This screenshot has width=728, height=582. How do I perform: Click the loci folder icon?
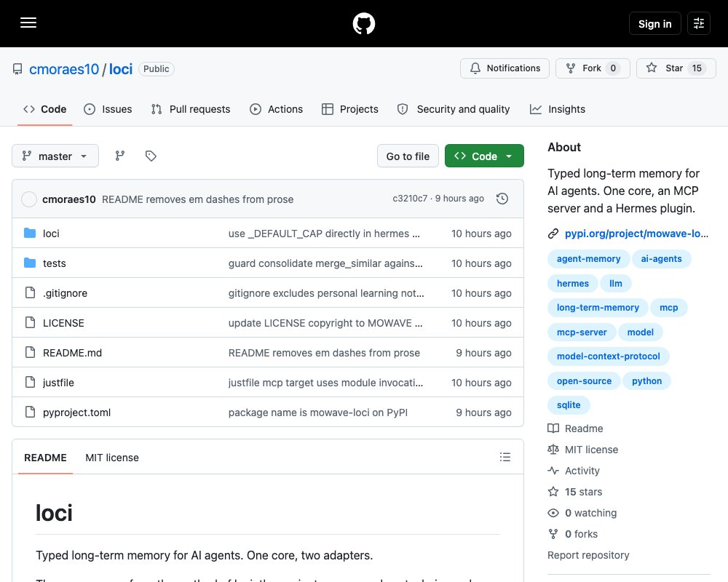tap(30, 233)
